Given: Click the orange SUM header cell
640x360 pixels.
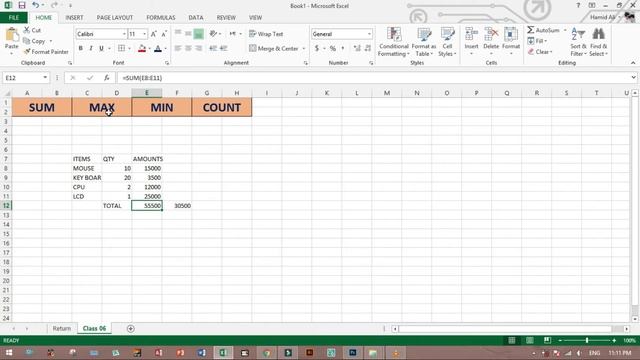Looking at the screenshot, I should 42,107.
